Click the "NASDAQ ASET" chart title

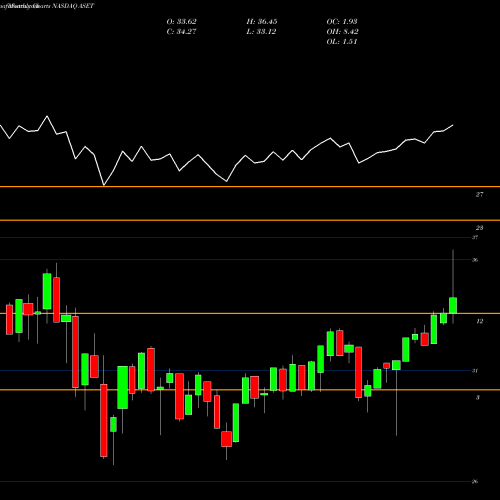pos(72,6)
